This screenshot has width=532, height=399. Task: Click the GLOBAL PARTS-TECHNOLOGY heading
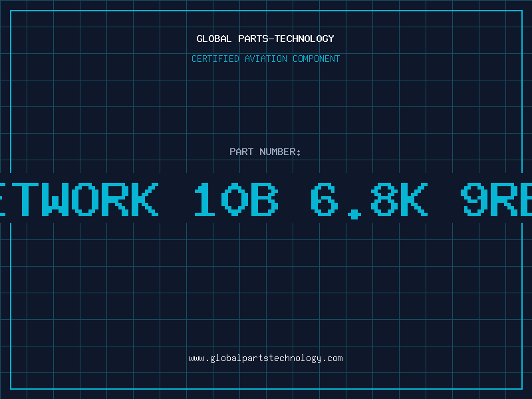[265, 39]
